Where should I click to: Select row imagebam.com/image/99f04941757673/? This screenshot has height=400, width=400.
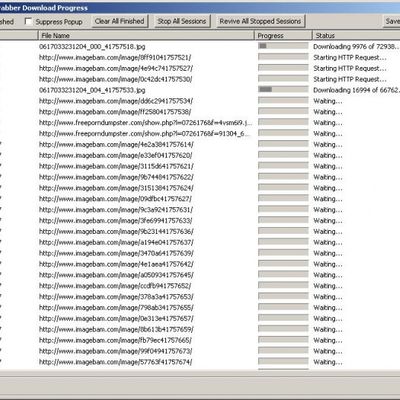tap(115, 351)
